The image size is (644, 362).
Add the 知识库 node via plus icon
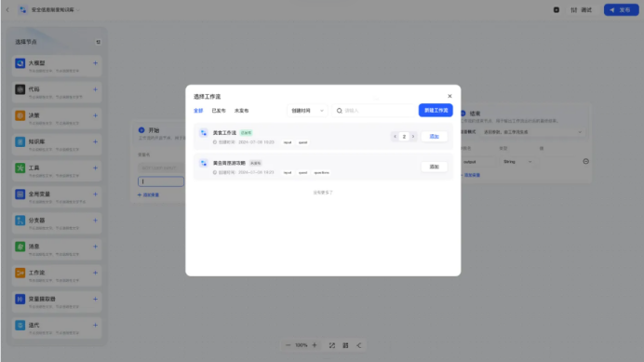pyautogui.click(x=95, y=141)
